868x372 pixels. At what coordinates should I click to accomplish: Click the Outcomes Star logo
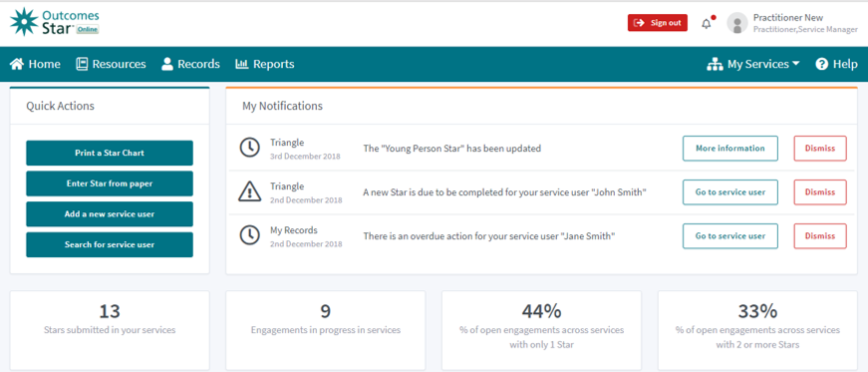pyautogui.click(x=55, y=22)
